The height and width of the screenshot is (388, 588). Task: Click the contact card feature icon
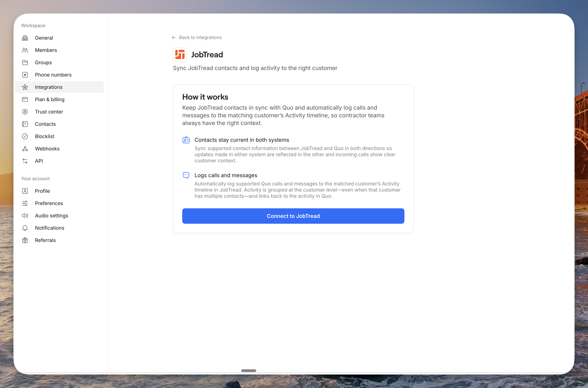click(186, 140)
